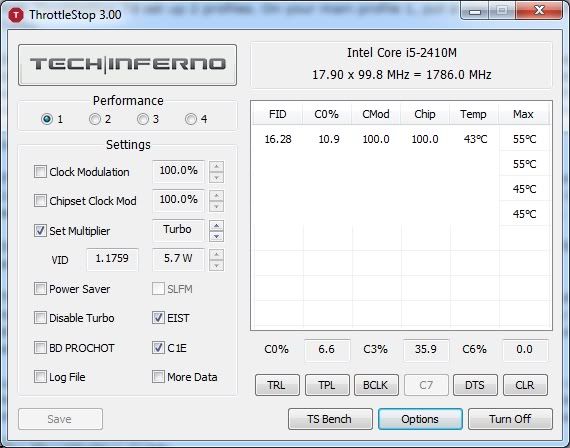
Task: Close the ThrottleStop window
Action: click(539, 11)
